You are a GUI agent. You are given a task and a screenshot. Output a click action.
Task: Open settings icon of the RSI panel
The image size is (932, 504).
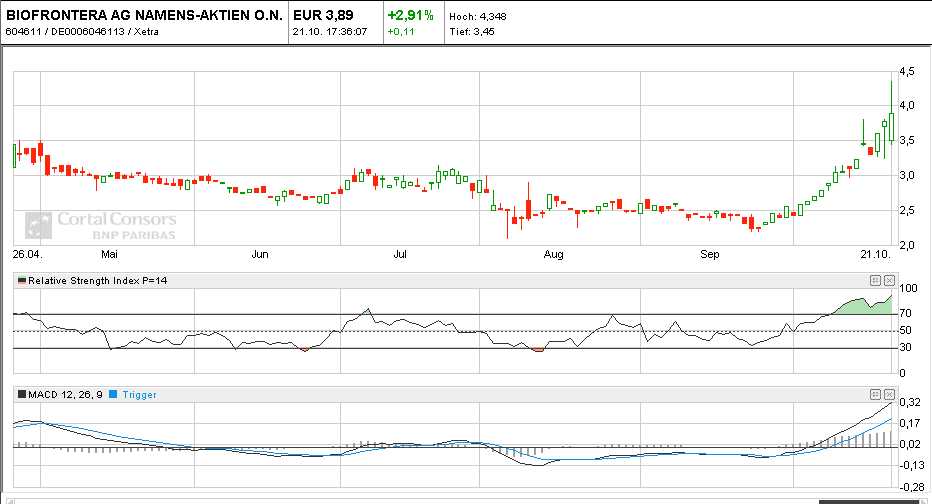(875, 280)
